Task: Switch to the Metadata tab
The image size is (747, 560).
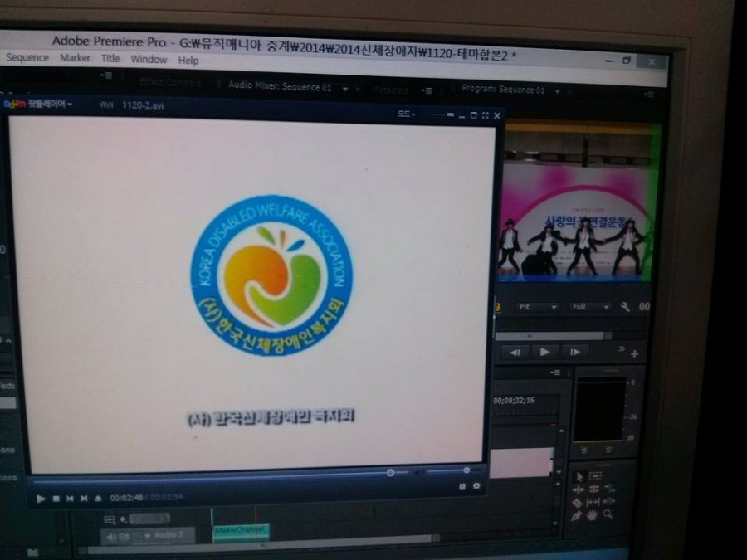Action: [x=390, y=90]
